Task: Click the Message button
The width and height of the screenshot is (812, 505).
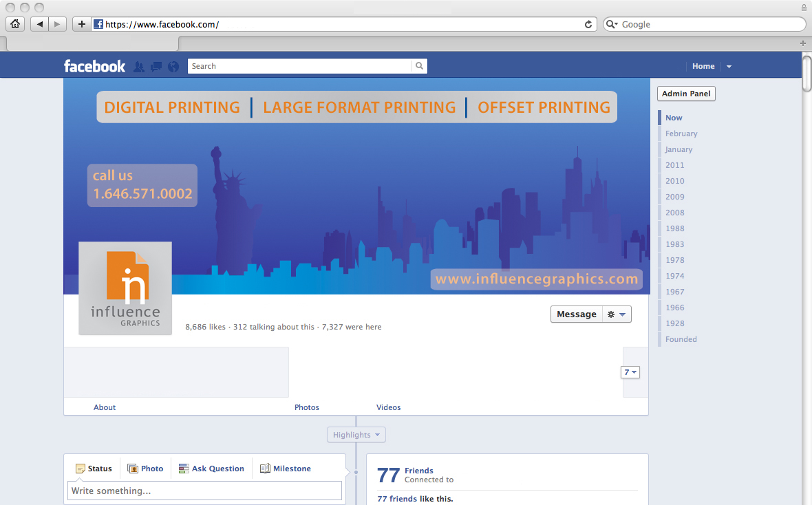Action: point(577,314)
